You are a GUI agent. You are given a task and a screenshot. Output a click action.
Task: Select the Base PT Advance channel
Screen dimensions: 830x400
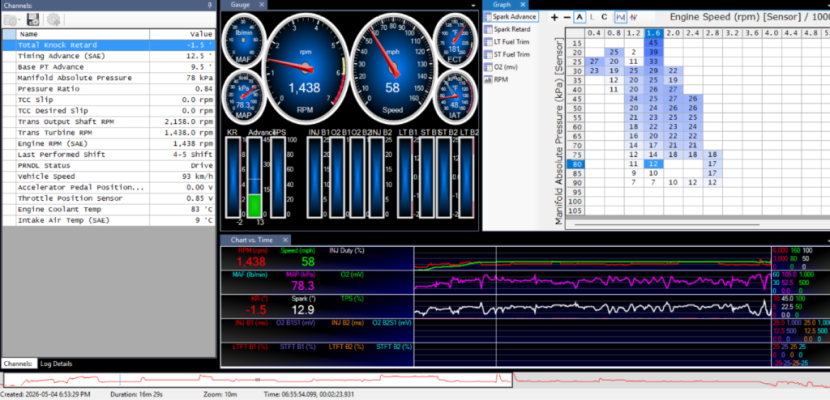click(109, 67)
